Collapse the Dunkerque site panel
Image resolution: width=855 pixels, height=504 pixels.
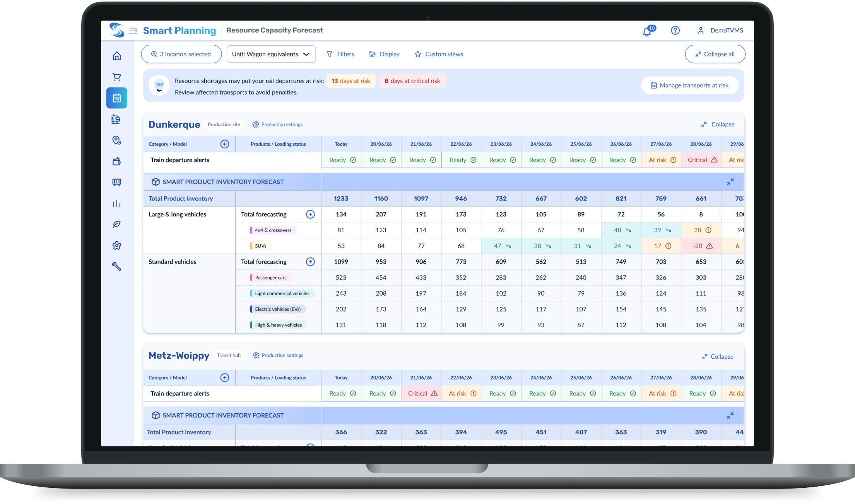pos(718,124)
